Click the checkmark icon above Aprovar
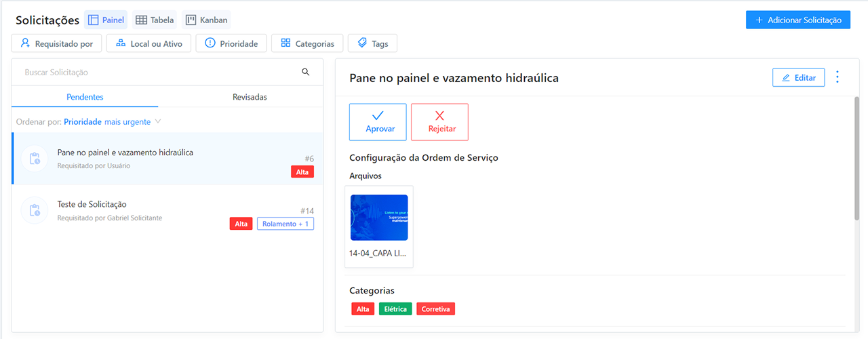Image resolution: width=868 pixels, height=339 pixels. [378, 115]
